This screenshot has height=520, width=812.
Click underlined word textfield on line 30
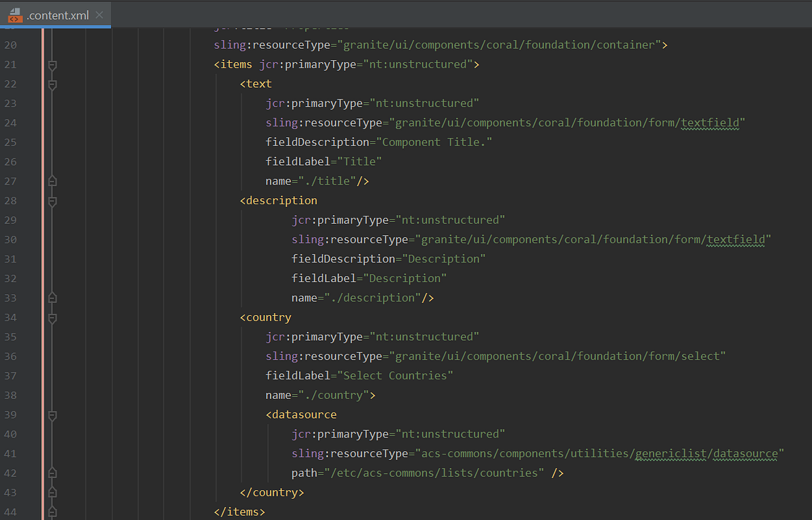[x=736, y=239]
